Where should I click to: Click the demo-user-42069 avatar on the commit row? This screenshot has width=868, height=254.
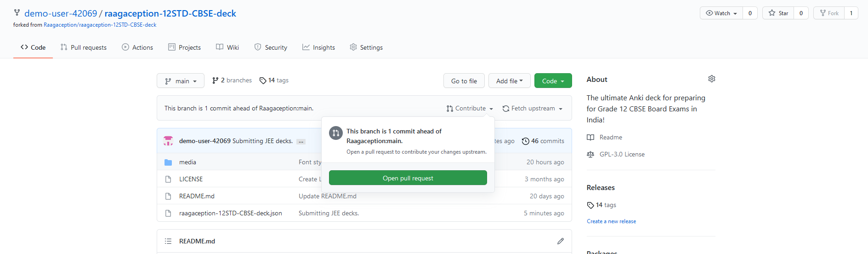point(168,141)
